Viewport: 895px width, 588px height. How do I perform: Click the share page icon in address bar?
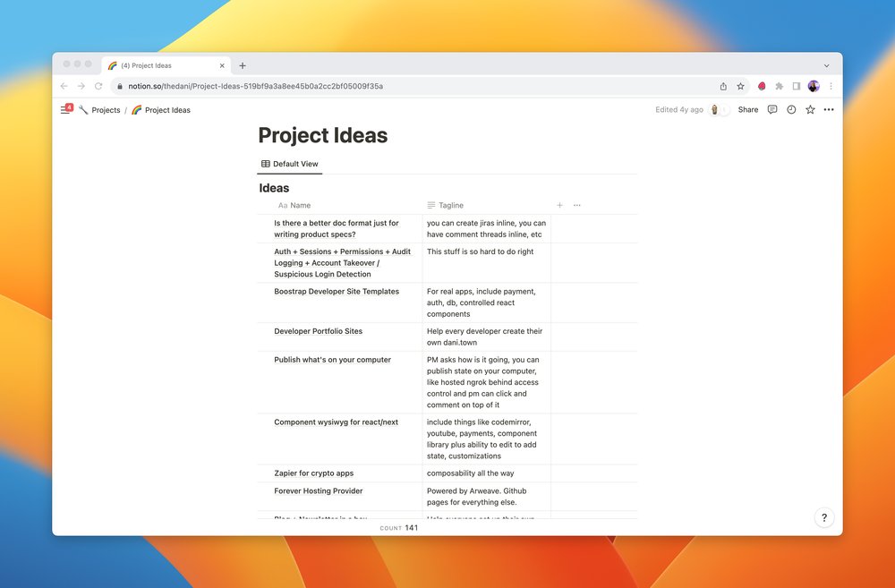coord(723,86)
